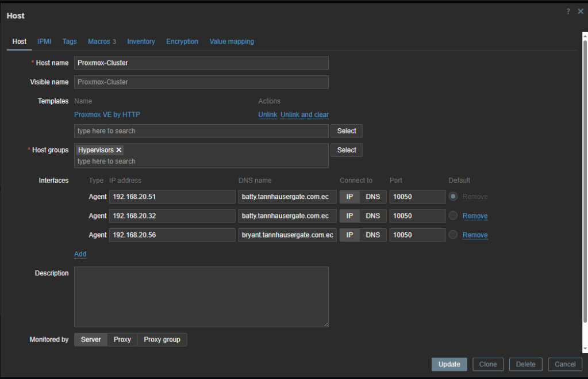Open template picker with Select button

(346, 131)
